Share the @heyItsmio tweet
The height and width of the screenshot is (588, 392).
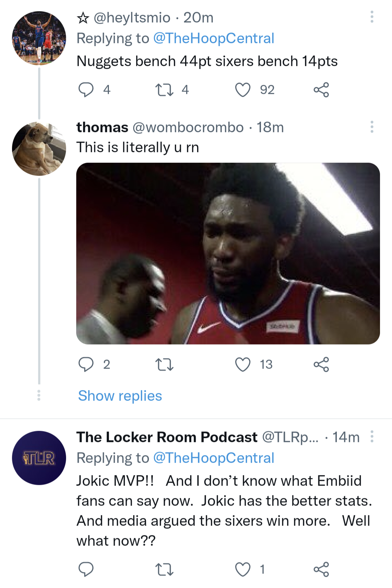click(x=321, y=90)
